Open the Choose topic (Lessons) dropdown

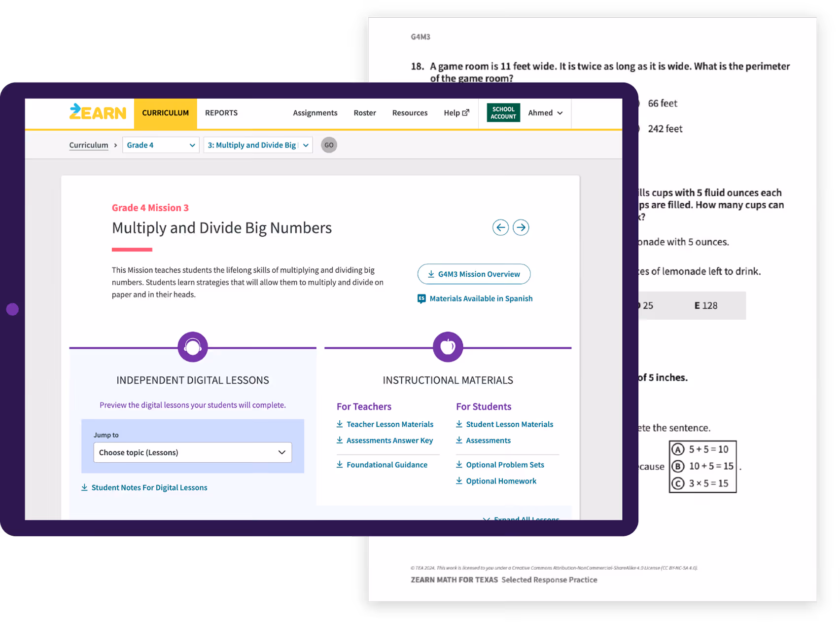pyautogui.click(x=193, y=452)
